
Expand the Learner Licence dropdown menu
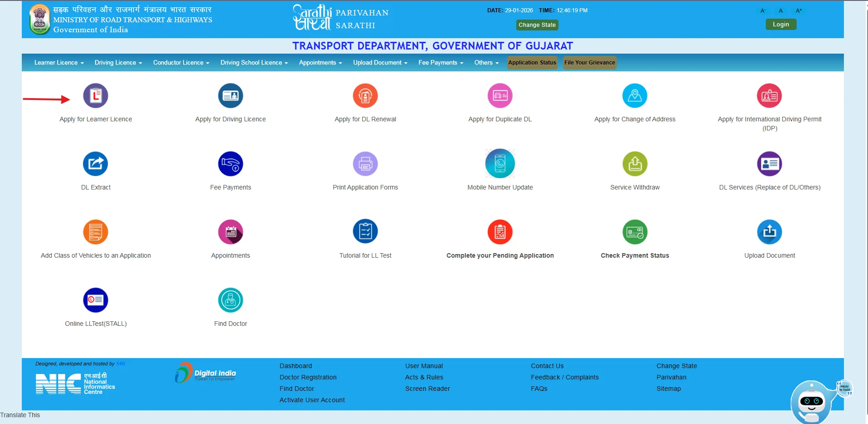coord(59,63)
